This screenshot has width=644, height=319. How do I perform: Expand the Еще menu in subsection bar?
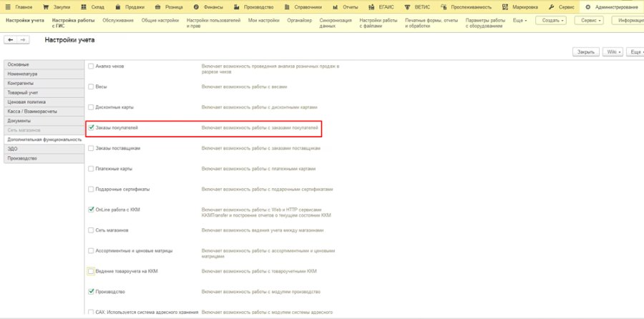pos(520,20)
